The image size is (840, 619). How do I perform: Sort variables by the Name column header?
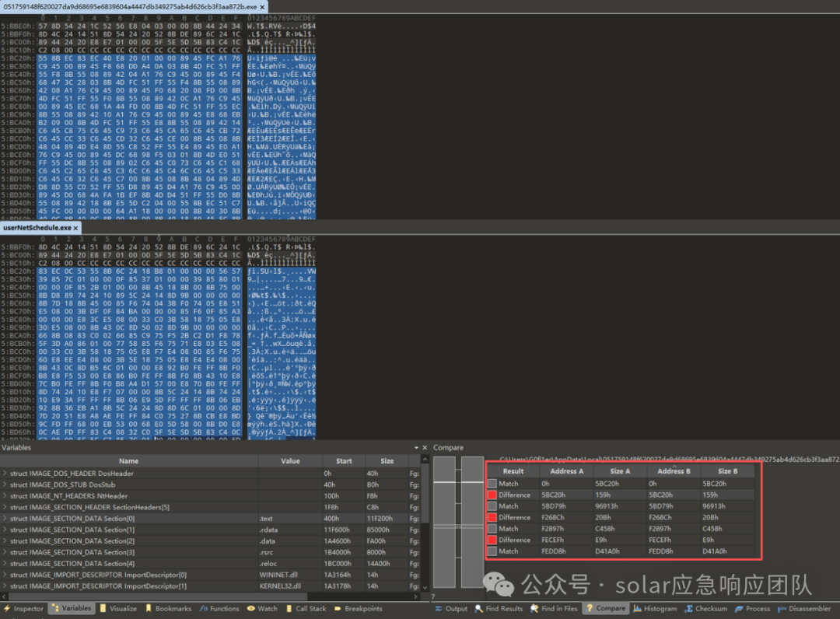click(x=128, y=461)
